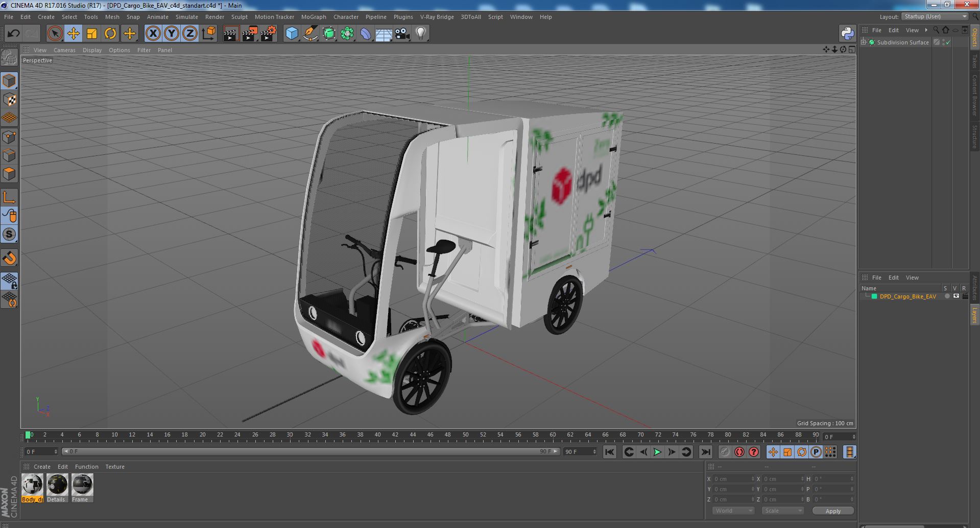Open the material manager Texture menu
This screenshot has height=528, width=980.
point(115,467)
